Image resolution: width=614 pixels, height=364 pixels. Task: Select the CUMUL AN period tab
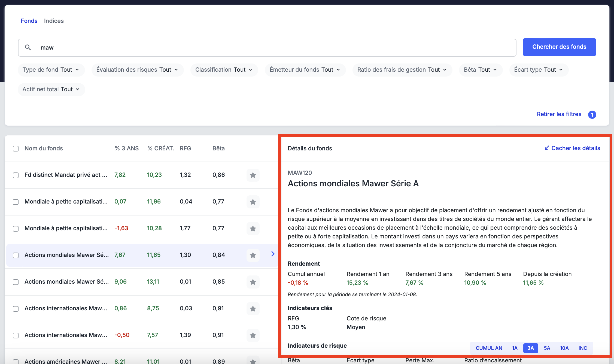pos(489,348)
